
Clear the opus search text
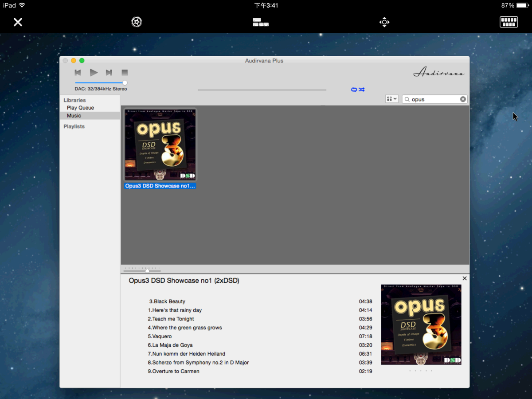click(x=463, y=99)
